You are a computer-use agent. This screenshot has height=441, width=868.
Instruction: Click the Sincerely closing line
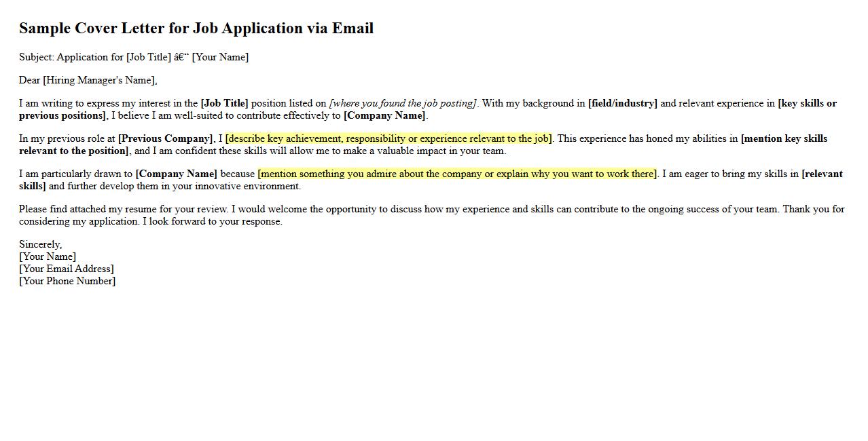click(41, 244)
